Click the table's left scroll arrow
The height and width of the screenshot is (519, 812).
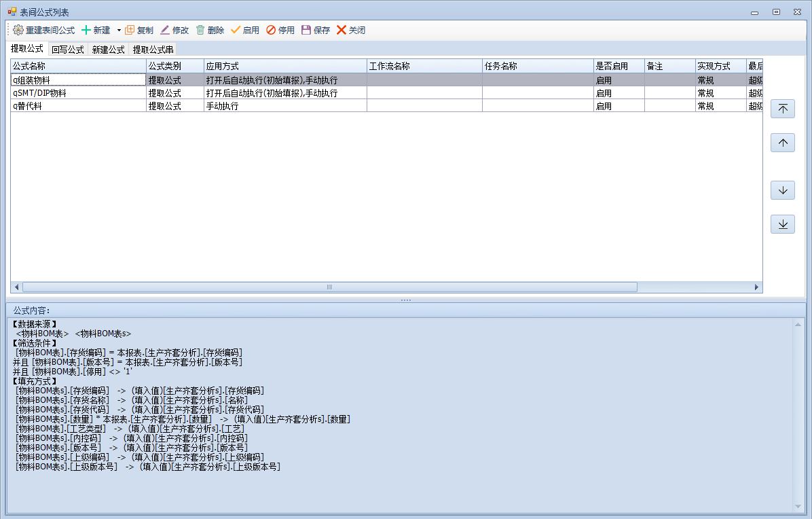16,287
